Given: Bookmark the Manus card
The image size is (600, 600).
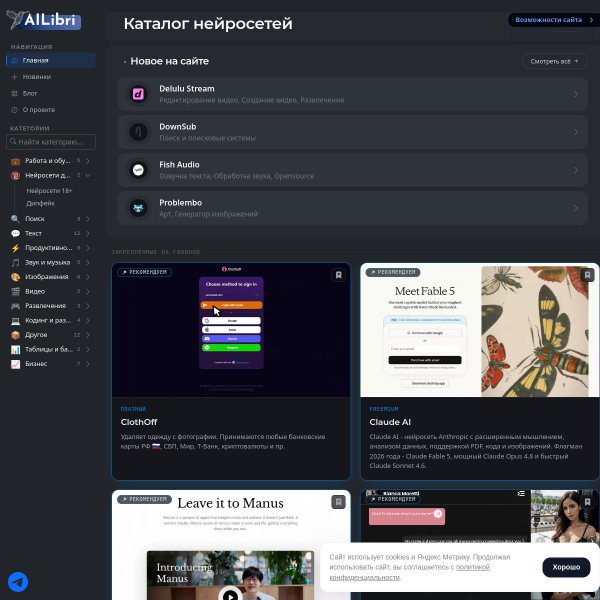Looking at the screenshot, I should pos(338,502).
